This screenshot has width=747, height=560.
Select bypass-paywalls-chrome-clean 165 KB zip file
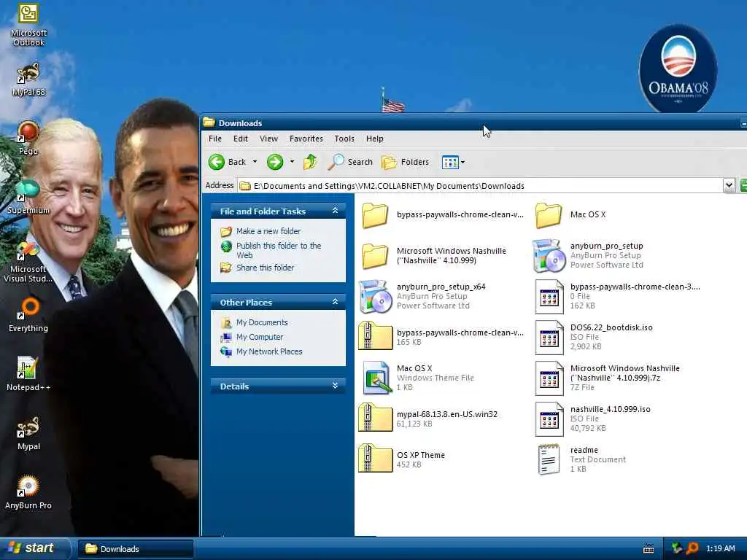pos(441,337)
